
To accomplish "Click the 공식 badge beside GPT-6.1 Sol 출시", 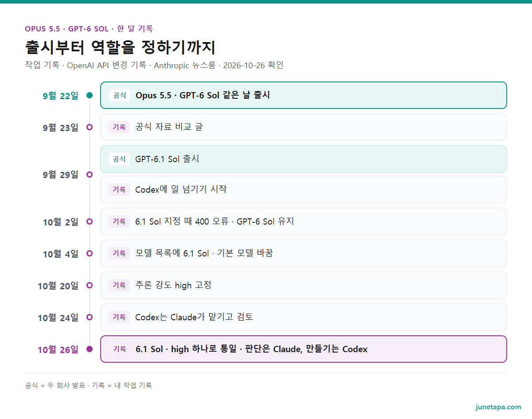I will (119, 159).
